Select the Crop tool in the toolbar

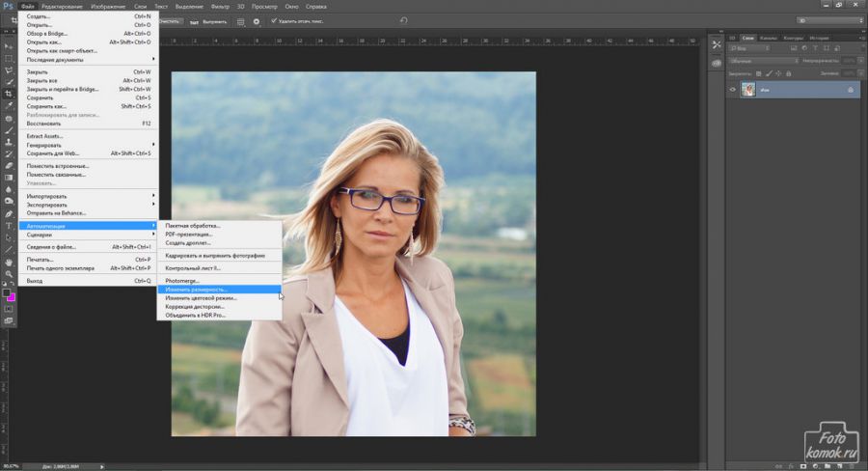click(8, 94)
